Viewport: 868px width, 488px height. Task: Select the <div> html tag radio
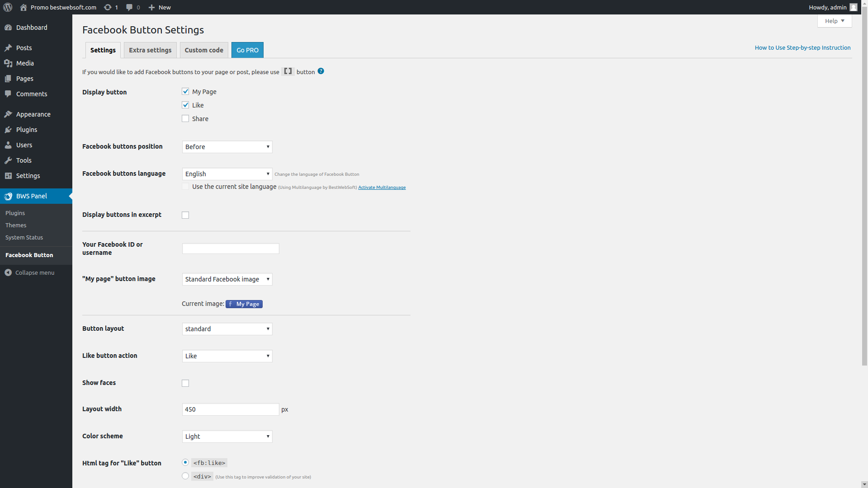(x=185, y=476)
